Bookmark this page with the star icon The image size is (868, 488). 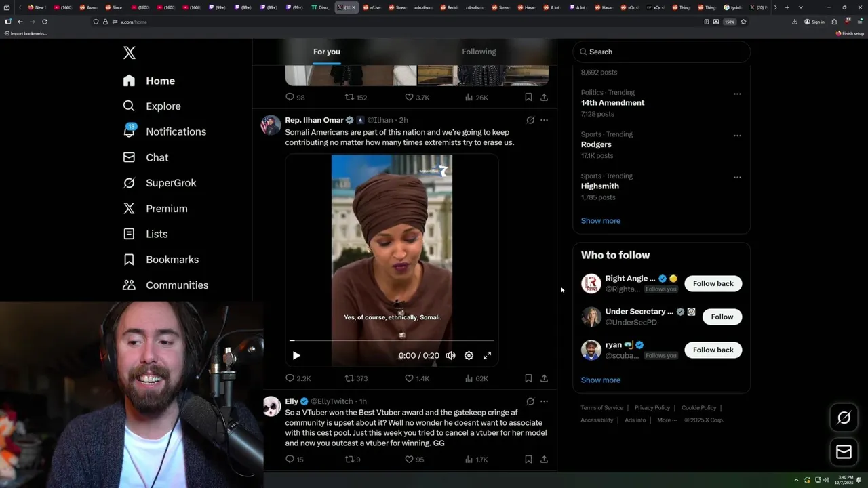point(743,22)
